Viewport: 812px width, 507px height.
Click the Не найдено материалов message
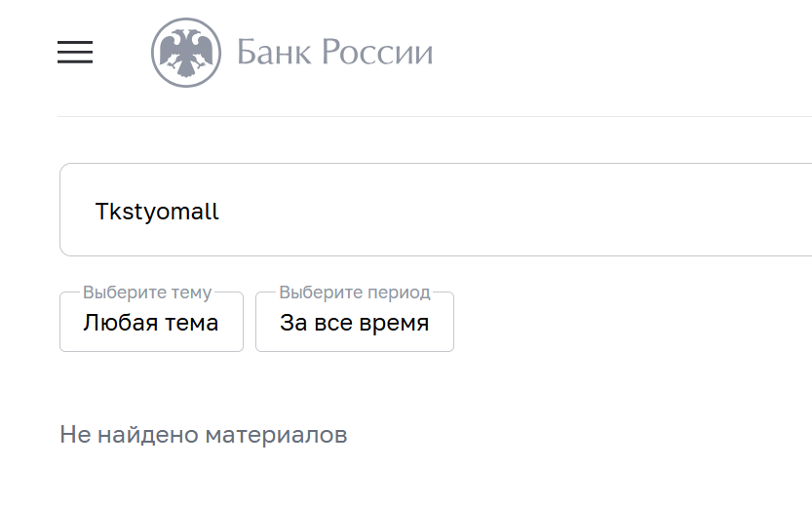(x=203, y=435)
